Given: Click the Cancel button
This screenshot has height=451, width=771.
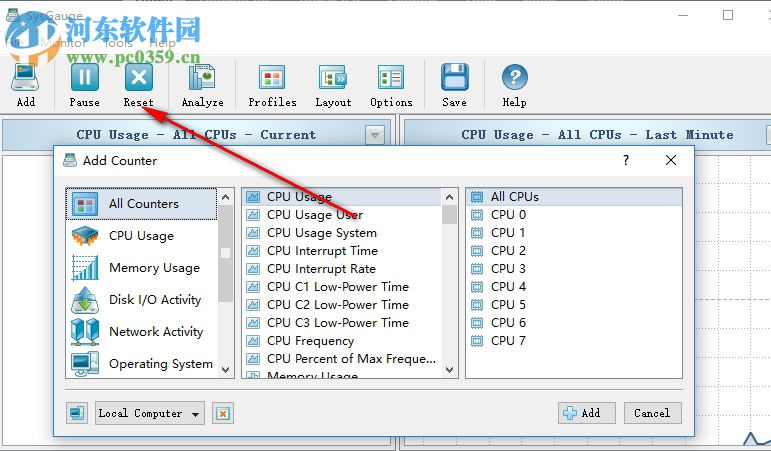Looking at the screenshot, I should coord(652,413).
